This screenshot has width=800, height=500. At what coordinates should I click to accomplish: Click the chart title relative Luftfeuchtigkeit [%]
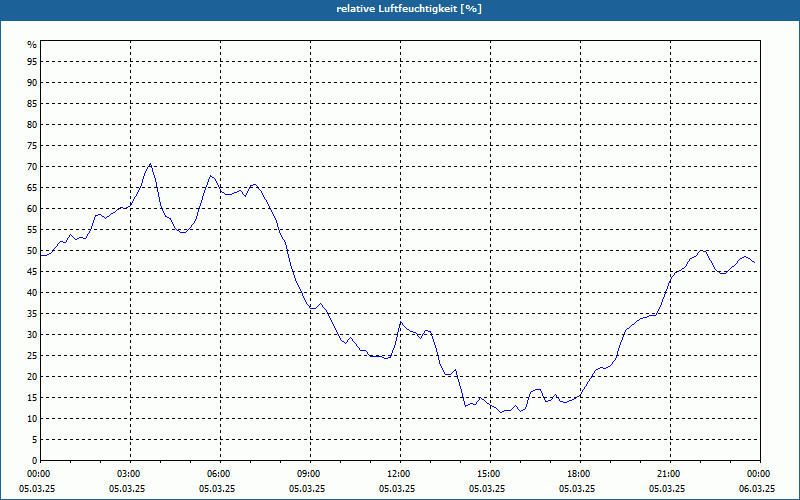pyautogui.click(x=409, y=9)
